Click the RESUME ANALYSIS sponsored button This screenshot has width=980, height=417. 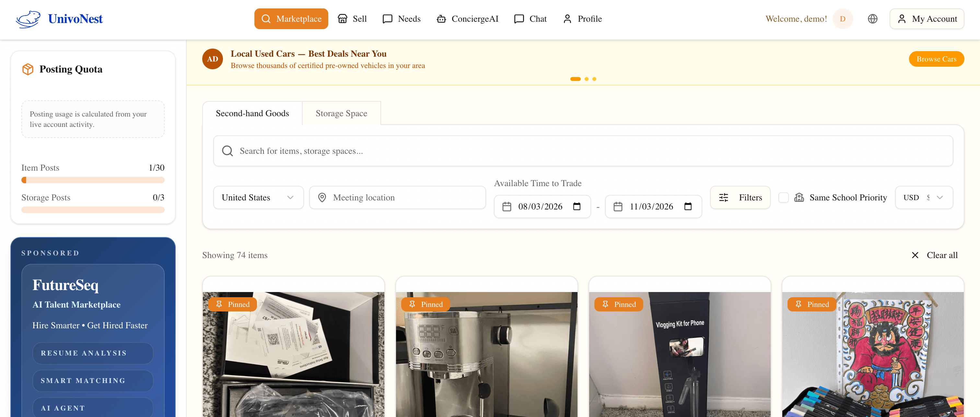[93, 353]
